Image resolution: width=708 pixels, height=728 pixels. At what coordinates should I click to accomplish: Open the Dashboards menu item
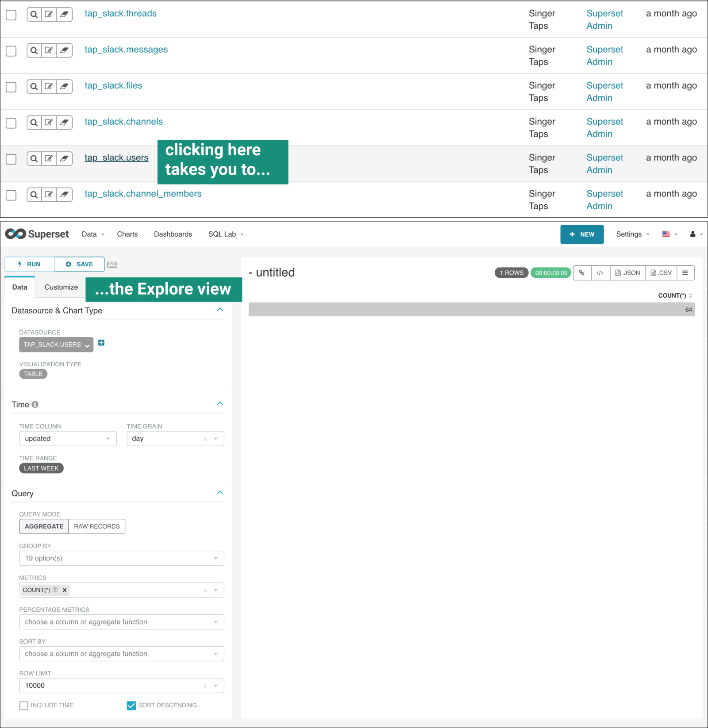point(173,234)
